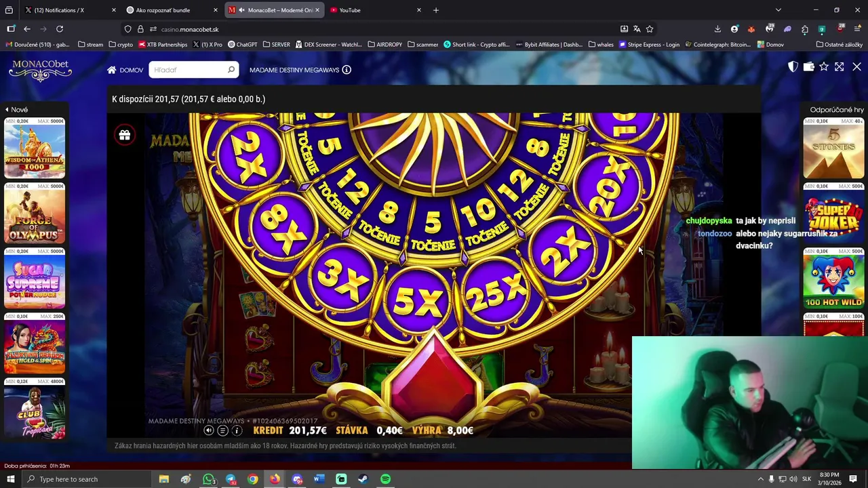Viewport: 868px width, 488px height.
Task: Open the Firefox application menu
Action: pos(858,29)
